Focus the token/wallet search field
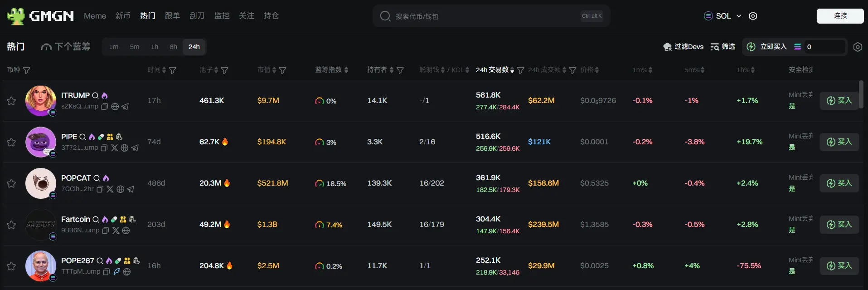The width and height of the screenshot is (868, 290). (485, 16)
